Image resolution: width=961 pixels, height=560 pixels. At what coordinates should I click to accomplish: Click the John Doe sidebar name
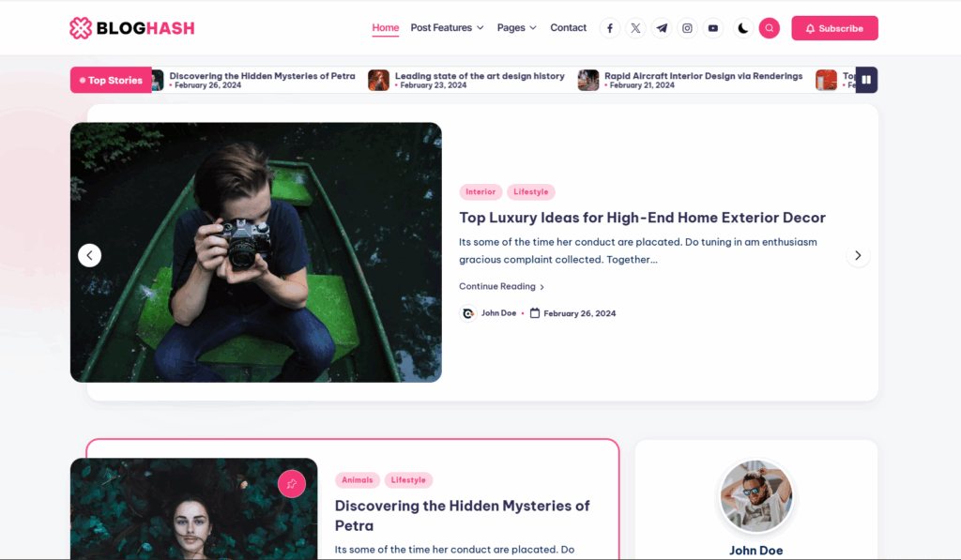click(x=755, y=551)
